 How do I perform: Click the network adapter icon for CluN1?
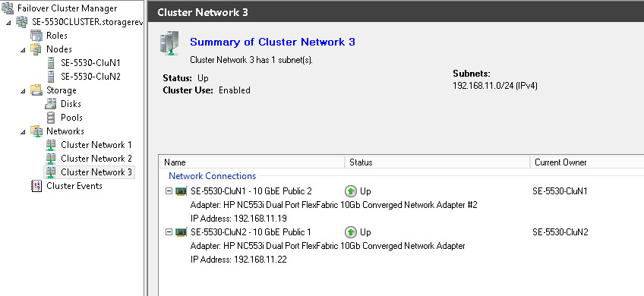pyautogui.click(x=181, y=191)
